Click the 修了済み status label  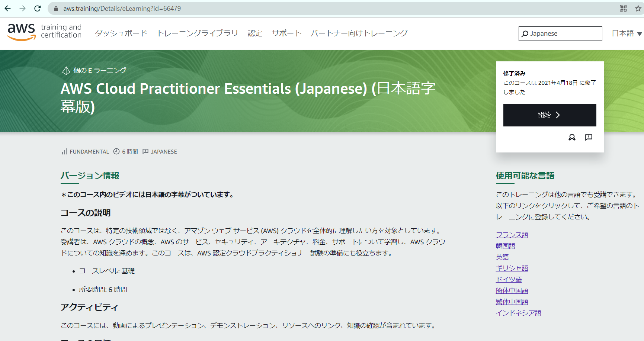point(514,73)
